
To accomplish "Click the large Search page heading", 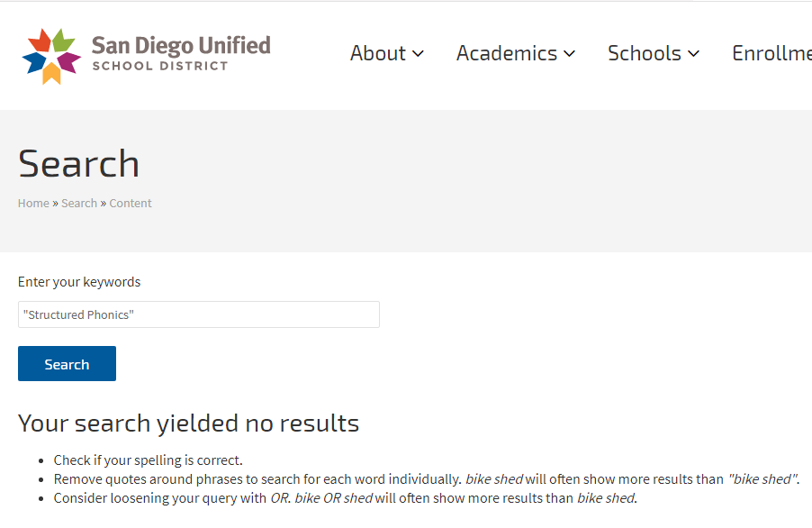I will pos(79,164).
